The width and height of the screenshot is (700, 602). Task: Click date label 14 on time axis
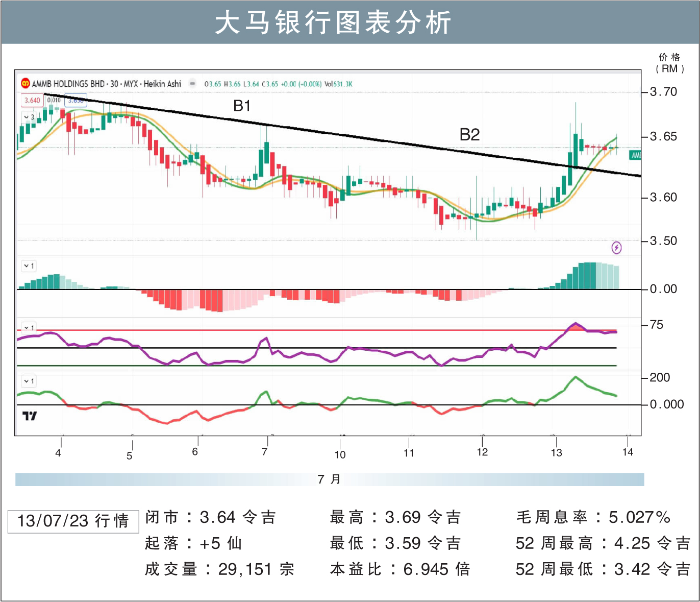pos(628,452)
